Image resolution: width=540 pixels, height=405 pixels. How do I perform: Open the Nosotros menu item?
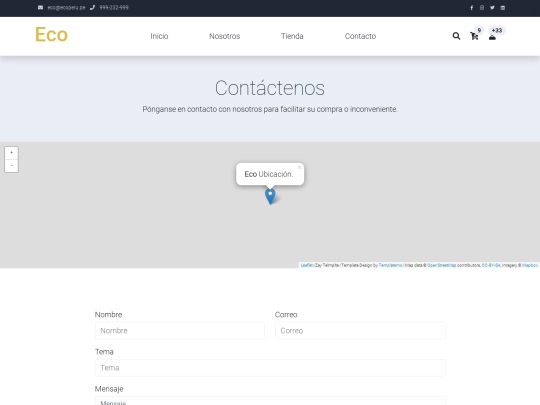click(225, 36)
